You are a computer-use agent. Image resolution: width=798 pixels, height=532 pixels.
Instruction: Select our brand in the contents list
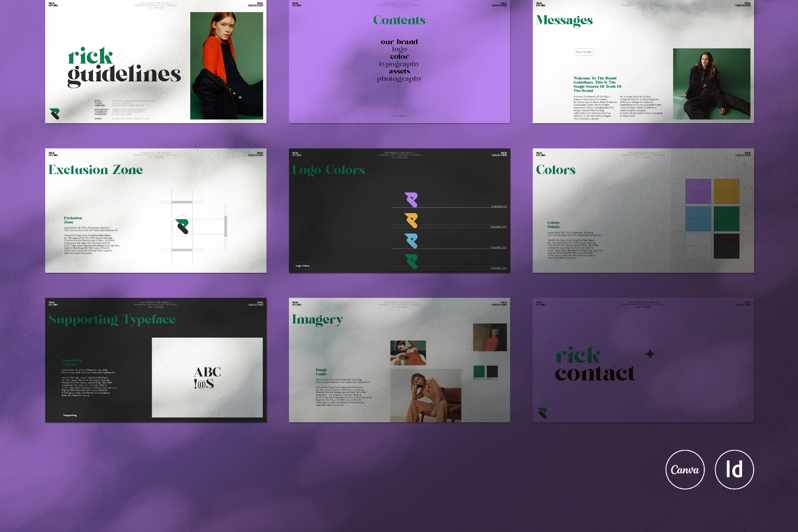point(399,42)
